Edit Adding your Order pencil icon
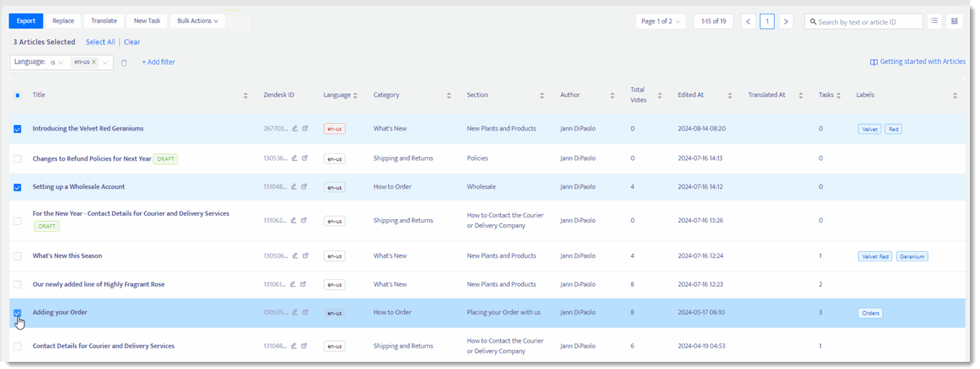Viewport: 980px width, 369px height. pyautogui.click(x=294, y=313)
